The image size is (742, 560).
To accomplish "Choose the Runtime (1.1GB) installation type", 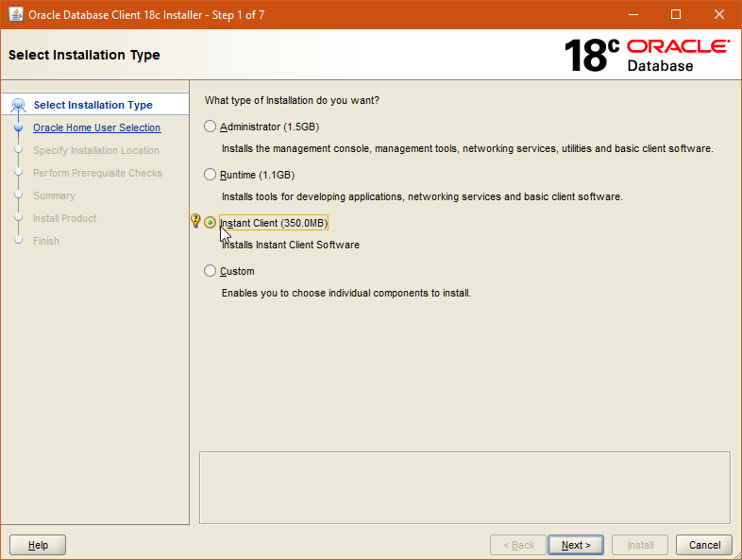I will 210,175.
